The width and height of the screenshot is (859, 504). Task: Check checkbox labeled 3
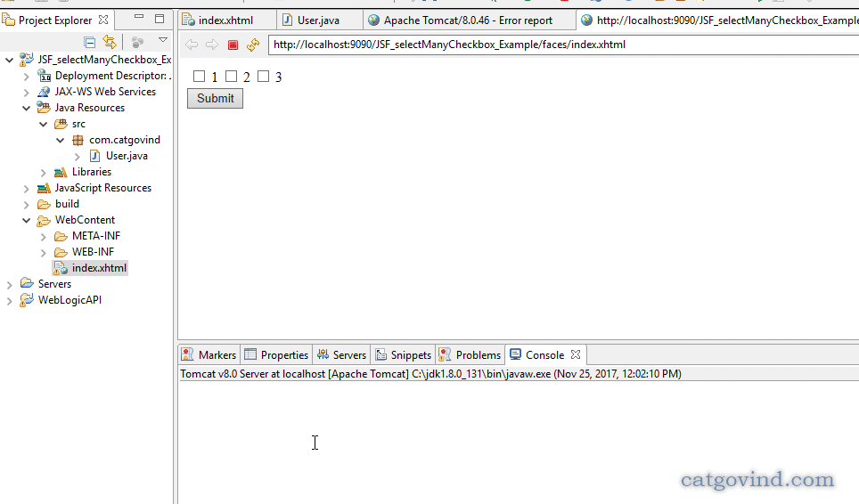pos(264,76)
